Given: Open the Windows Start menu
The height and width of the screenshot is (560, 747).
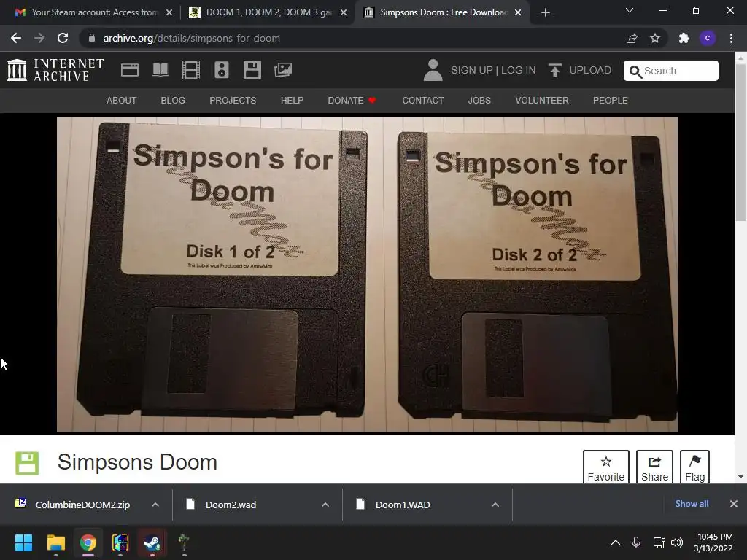Looking at the screenshot, I should click(23, 542).
